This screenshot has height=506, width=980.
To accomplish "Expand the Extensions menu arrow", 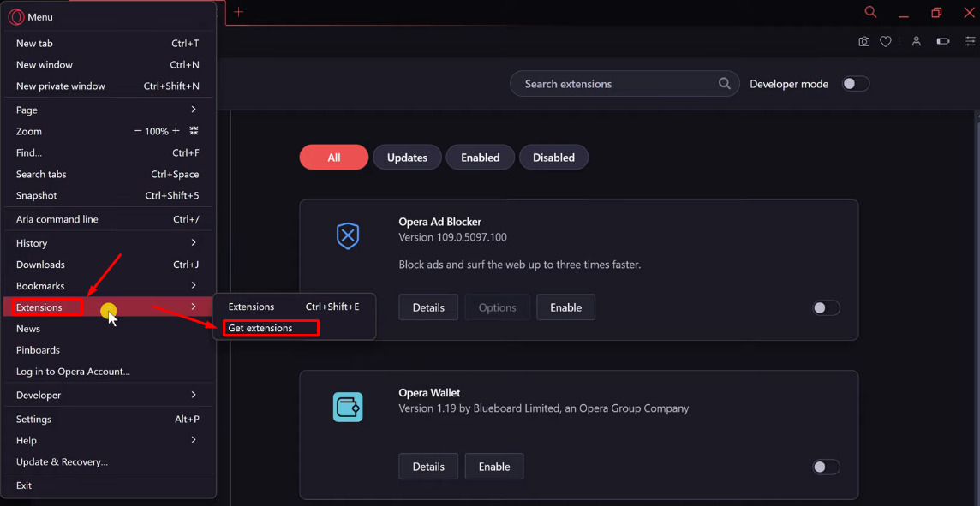I will pyautogui.click(x=193, y=307).
